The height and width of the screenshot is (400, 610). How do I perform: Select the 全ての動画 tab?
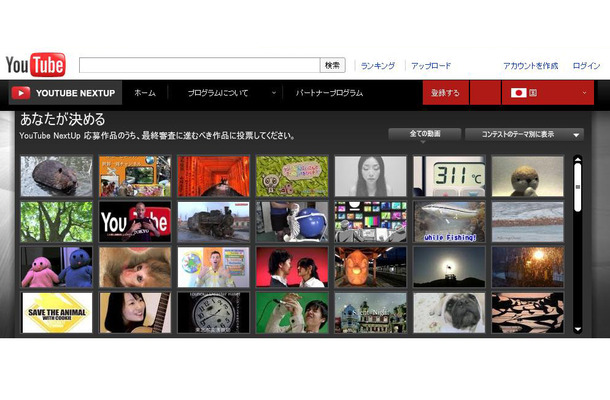point(425,134)
